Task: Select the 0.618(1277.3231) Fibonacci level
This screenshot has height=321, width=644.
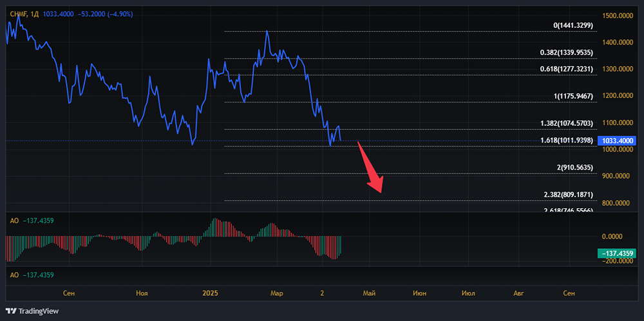Action: pyautogui.click(x=565, y=70)
